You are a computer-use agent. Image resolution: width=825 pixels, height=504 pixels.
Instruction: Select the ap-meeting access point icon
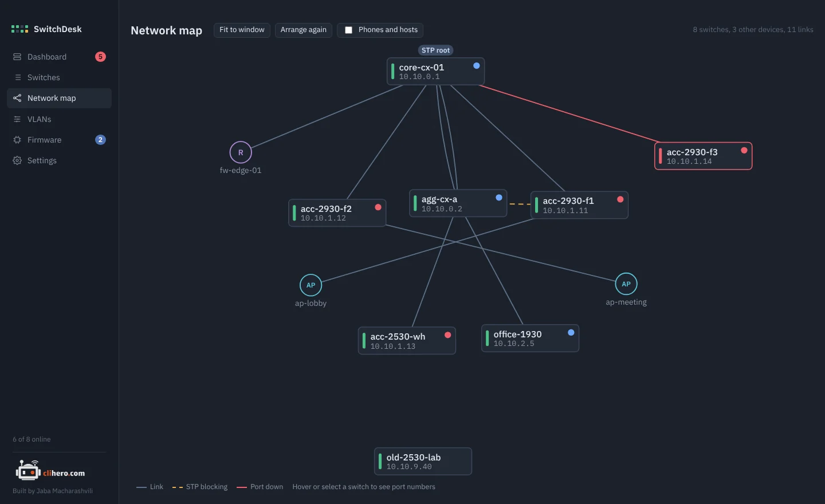pyautogui.click(x=626, y=284)
